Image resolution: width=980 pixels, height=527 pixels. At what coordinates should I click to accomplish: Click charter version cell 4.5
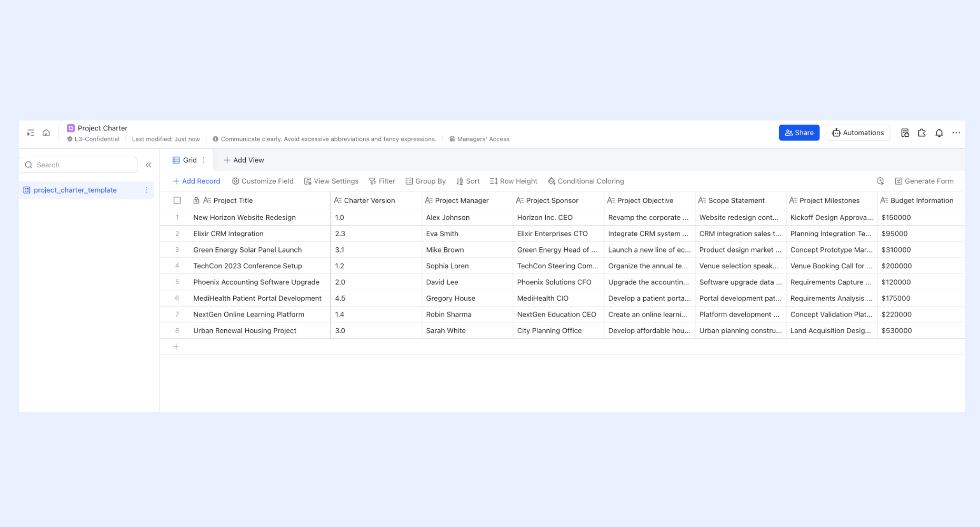coord(376,299)
